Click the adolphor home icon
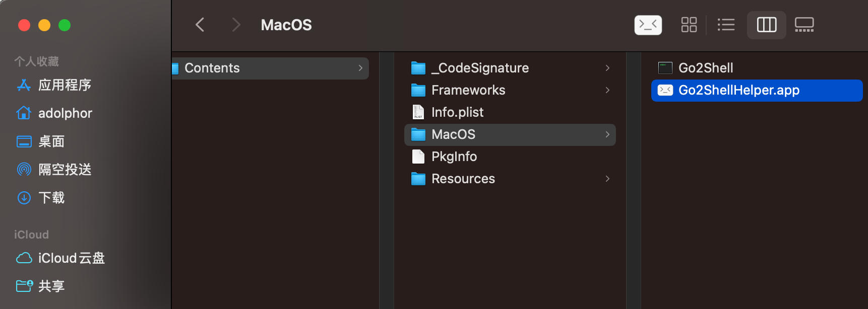 (x=24, y=113)
